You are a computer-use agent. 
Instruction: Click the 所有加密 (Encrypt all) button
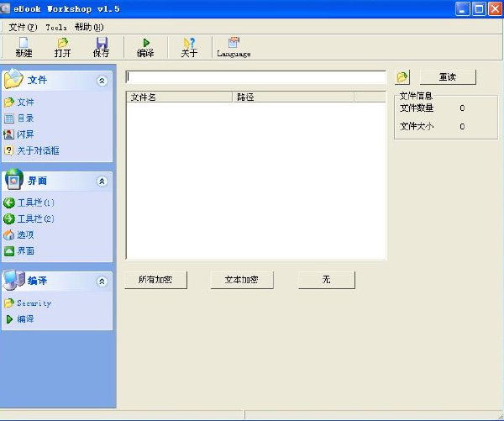[155, 280]
